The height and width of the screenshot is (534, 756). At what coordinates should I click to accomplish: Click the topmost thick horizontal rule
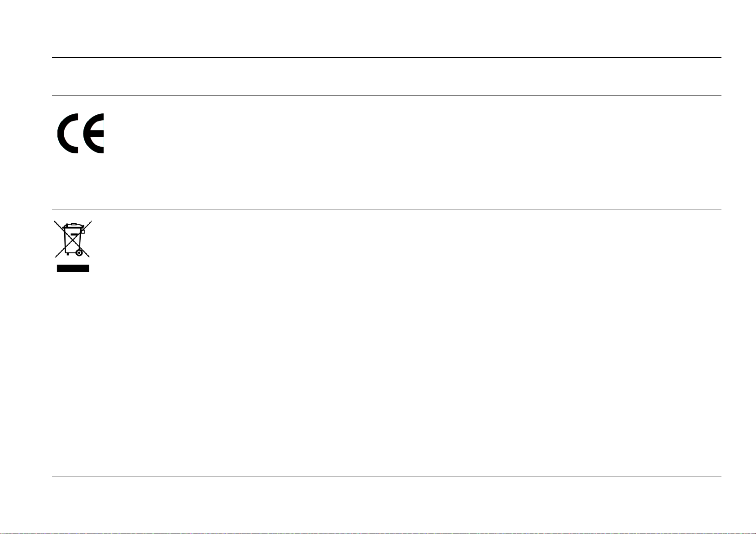[x=387, y=57]
